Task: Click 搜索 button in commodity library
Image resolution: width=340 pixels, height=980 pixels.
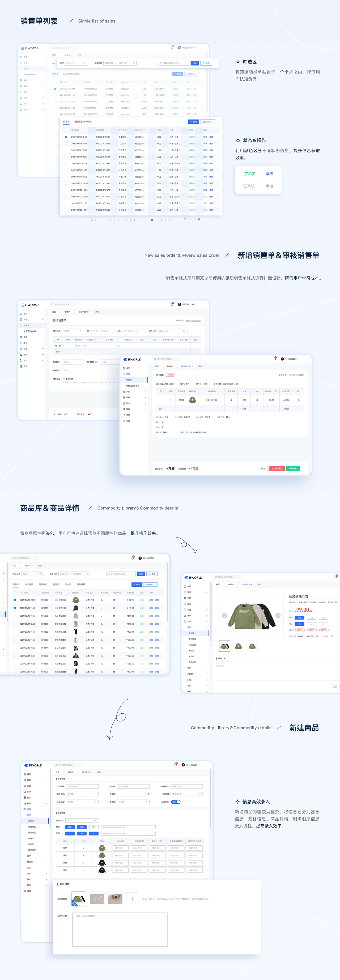Action: 141,574
